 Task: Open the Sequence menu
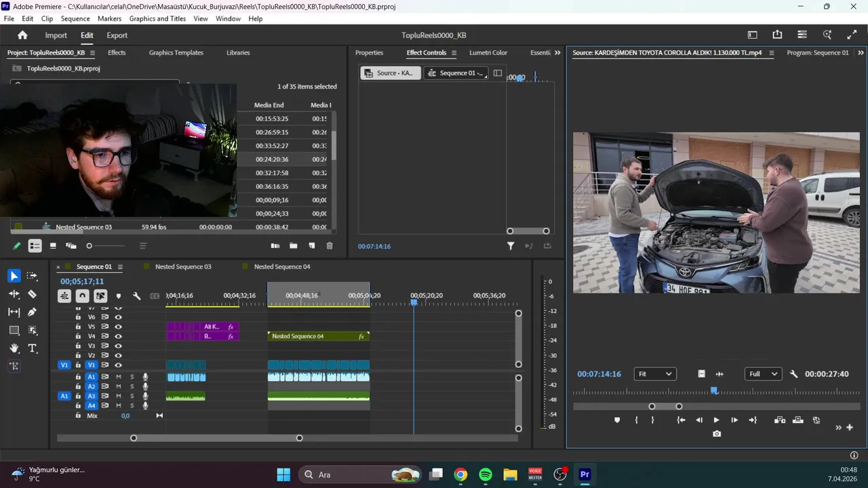click(75, 18)
